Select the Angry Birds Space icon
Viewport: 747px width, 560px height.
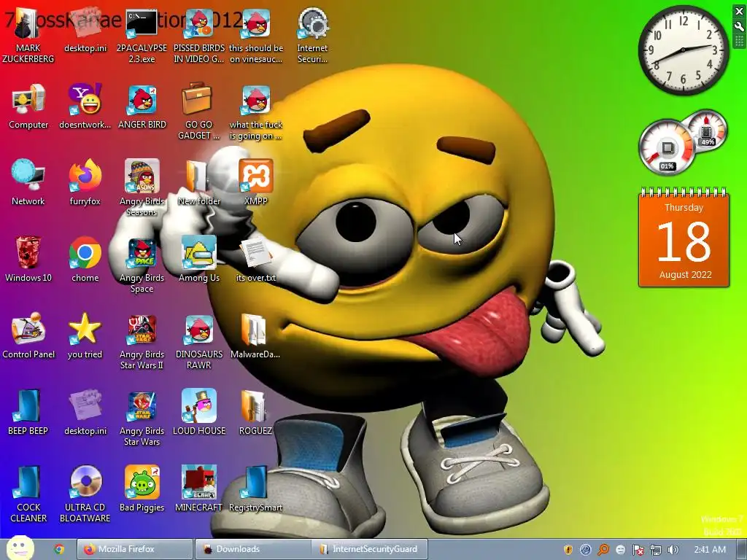142,265
